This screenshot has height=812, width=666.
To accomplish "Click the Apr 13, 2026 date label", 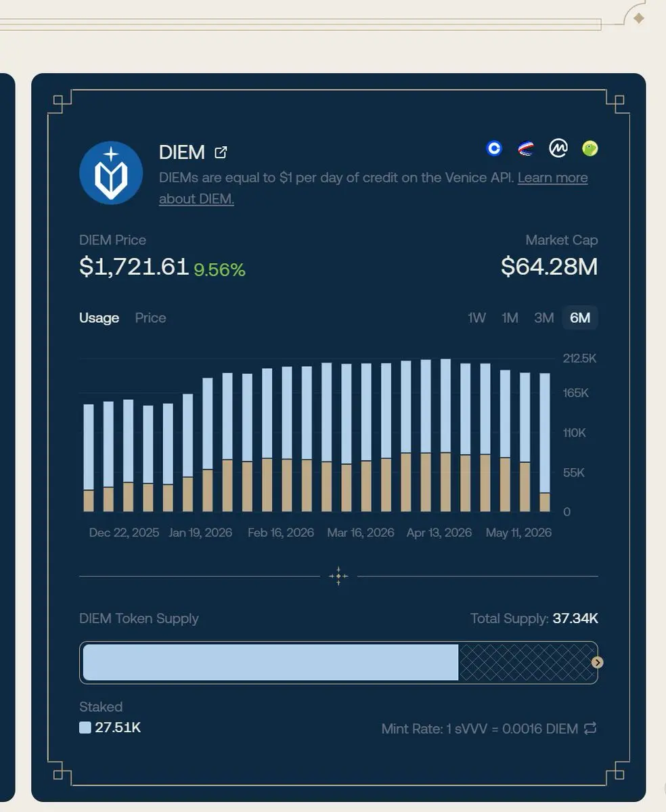I will click(439, 533).
